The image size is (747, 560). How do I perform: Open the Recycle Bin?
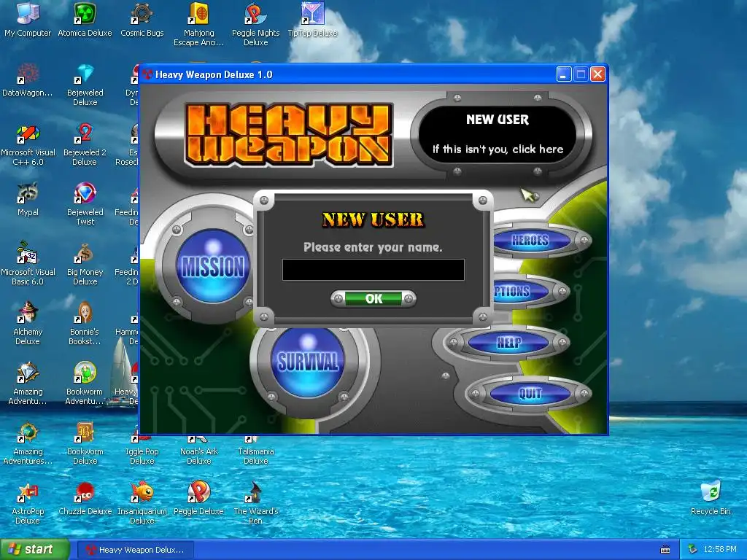[711, 499]
